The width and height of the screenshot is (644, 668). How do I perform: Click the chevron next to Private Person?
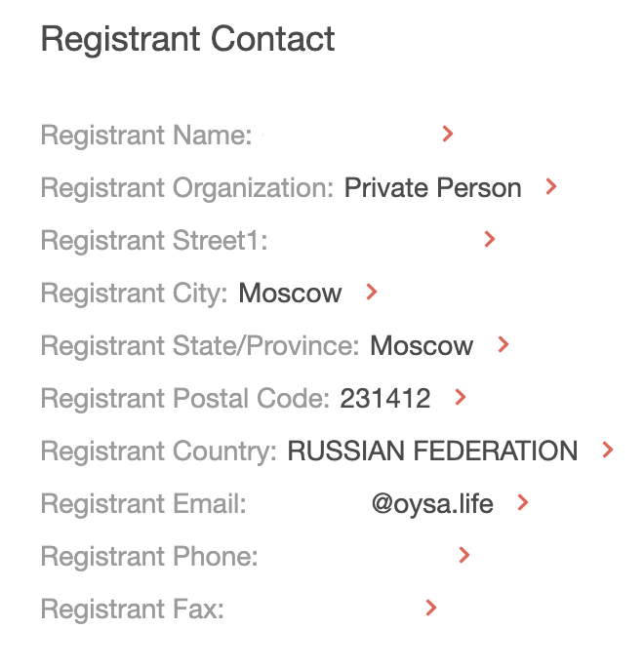click(x=551, y=187)
